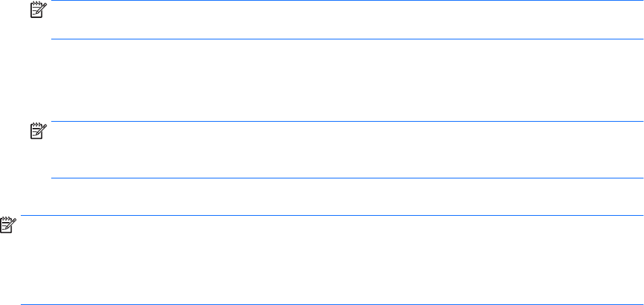Click the top border line of second note

click(346, 122)
